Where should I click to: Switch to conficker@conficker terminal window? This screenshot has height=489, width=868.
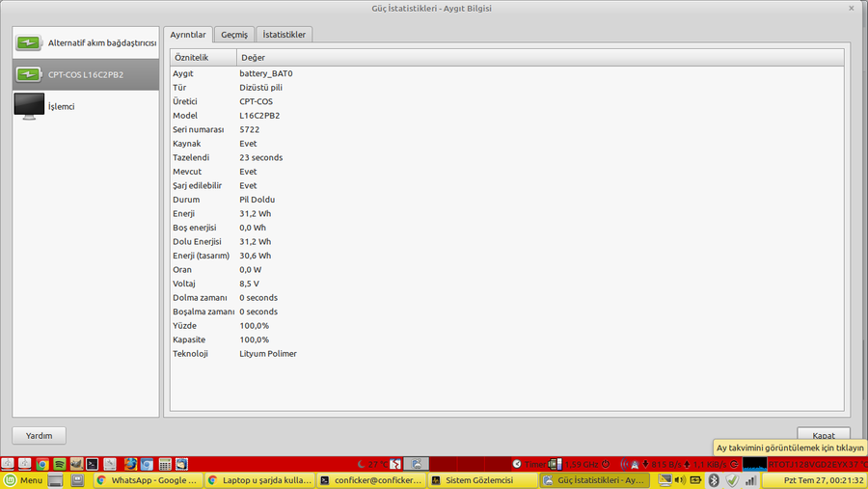click(x=371, y=480)
